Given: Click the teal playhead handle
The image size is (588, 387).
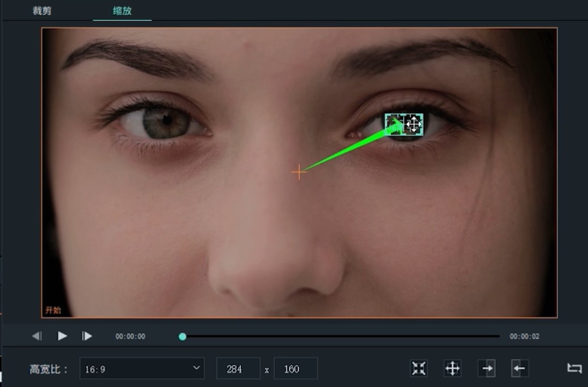Looking at the screenshot, I should coord(183,337).
